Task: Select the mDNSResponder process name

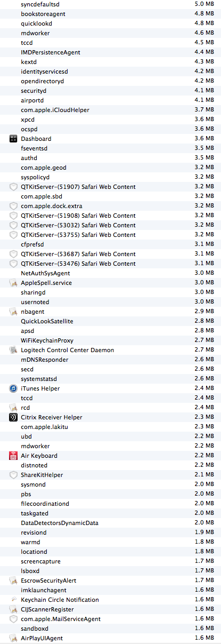Action: [x=44, y=360]
